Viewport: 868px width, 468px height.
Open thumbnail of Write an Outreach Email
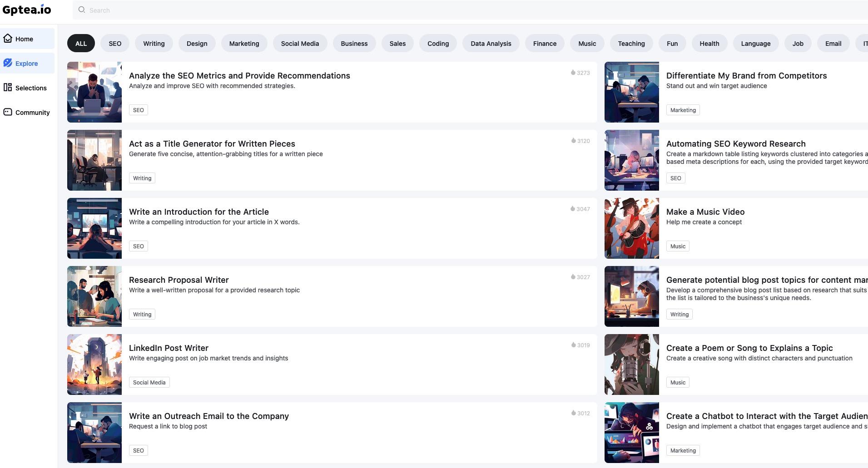tap(94, 433)
